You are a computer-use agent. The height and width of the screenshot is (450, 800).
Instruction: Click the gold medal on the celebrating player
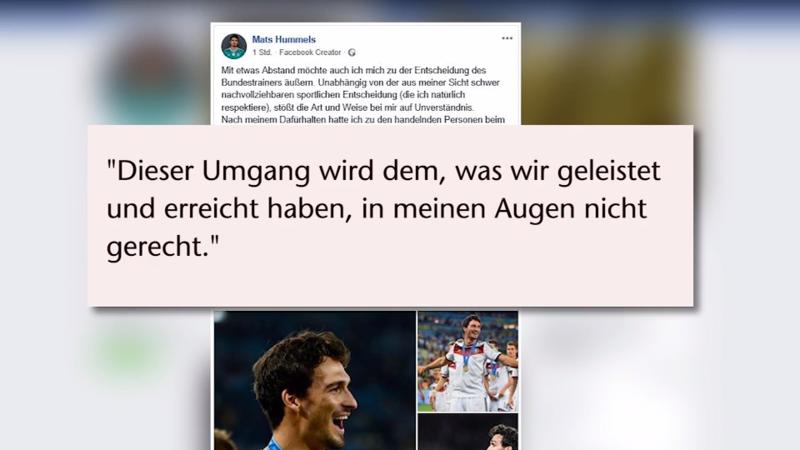465,368
